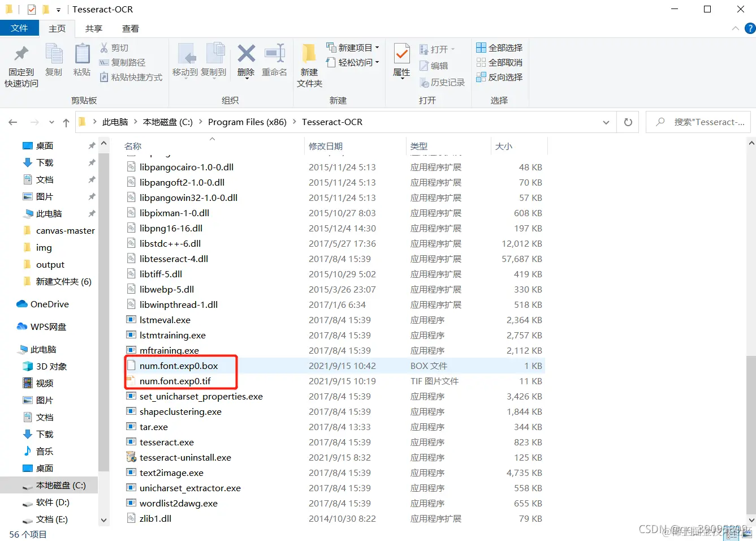Click Select none (全部取消)
The height and width of the screenshot is (541, 756).
[x=499, y=62]
